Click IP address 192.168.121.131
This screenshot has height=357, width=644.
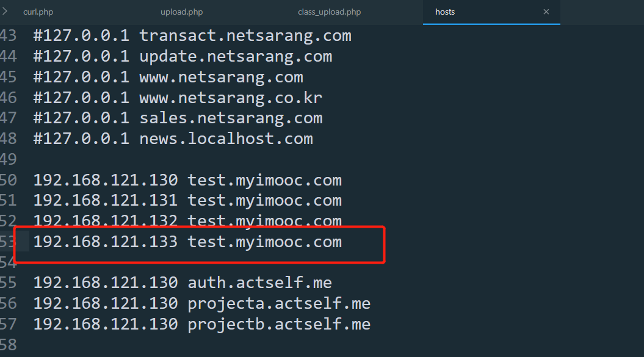(x=105, y=200)
